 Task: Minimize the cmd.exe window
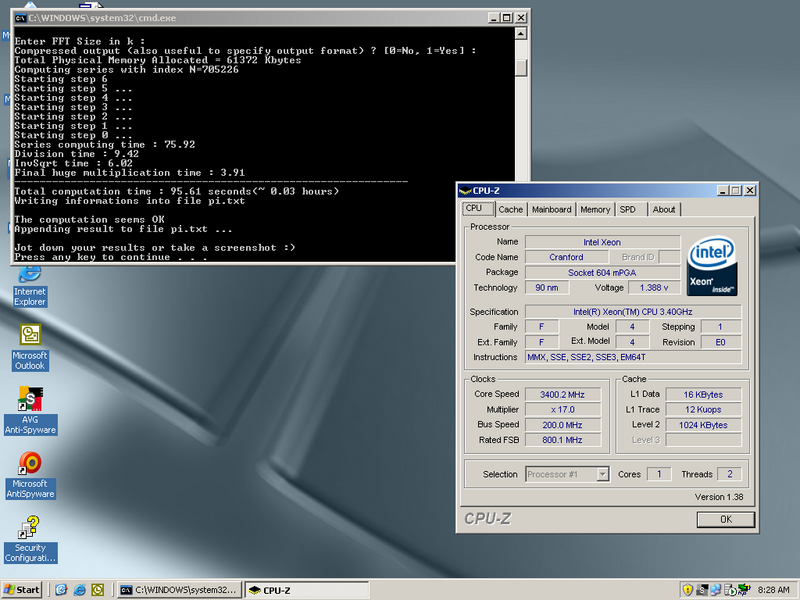point(493,18)
